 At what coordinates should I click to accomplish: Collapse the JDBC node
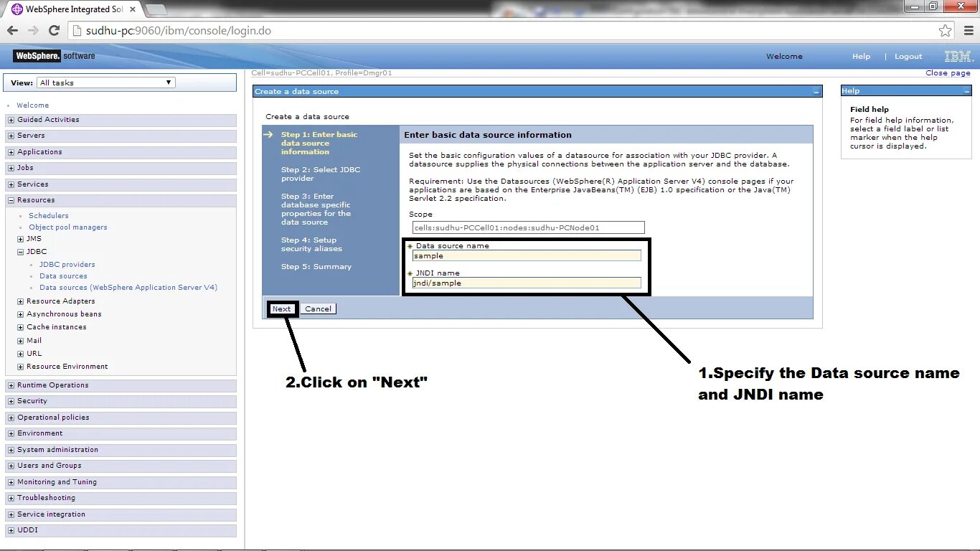pos(20,252)
